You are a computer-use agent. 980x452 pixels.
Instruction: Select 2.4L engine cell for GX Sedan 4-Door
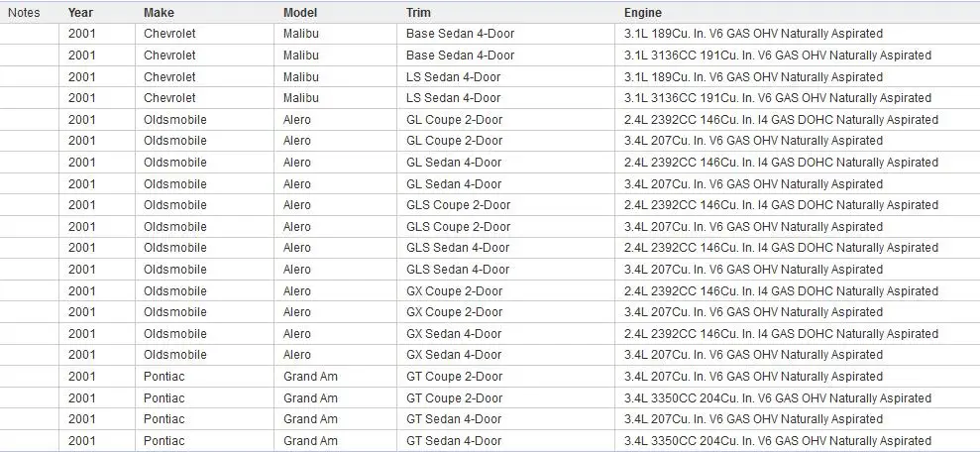781,333
